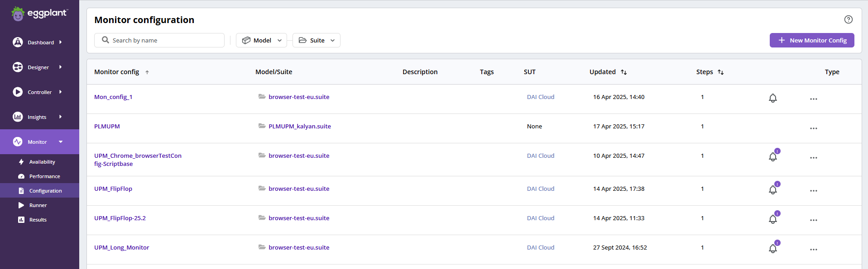The image size is (868, 269).
Task: Click the UPM_FlipFlop config link
Action: pos(113,189)
